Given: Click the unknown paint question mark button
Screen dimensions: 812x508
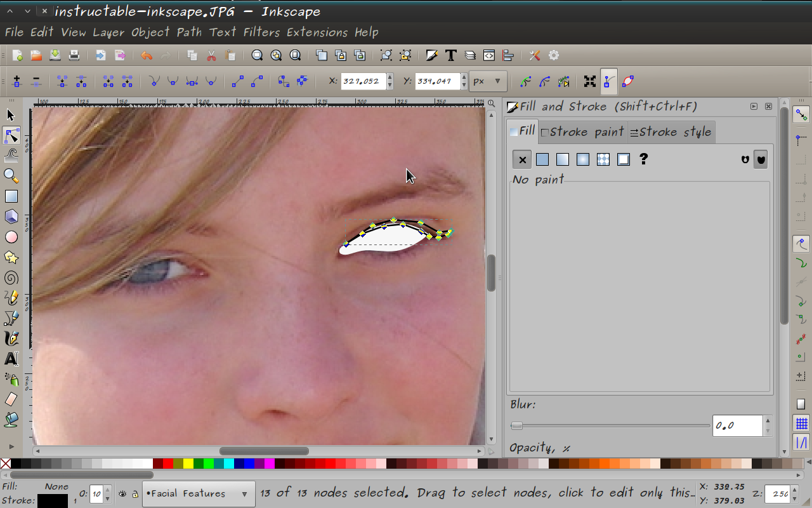Looking at the screenshot, I should coord(643,159).
